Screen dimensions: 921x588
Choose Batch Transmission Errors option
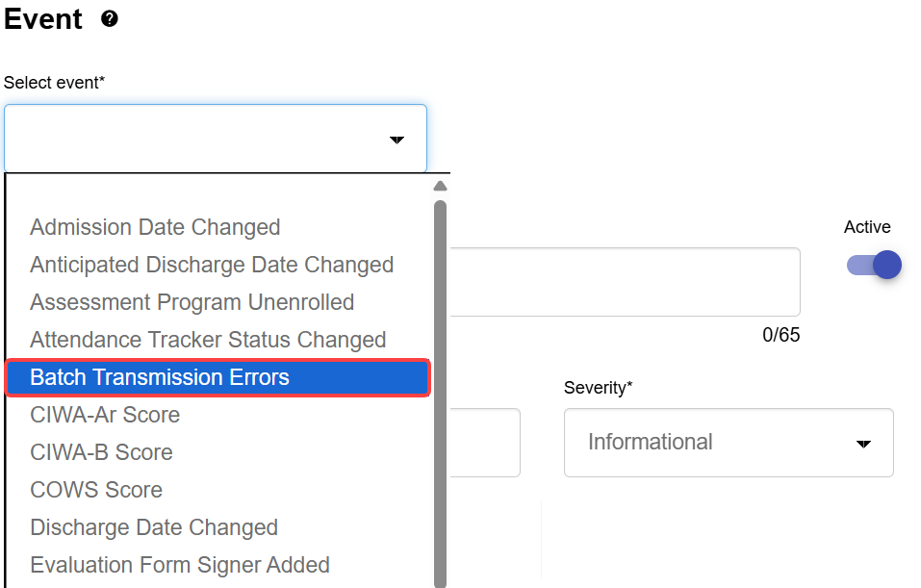click(160, 377)
